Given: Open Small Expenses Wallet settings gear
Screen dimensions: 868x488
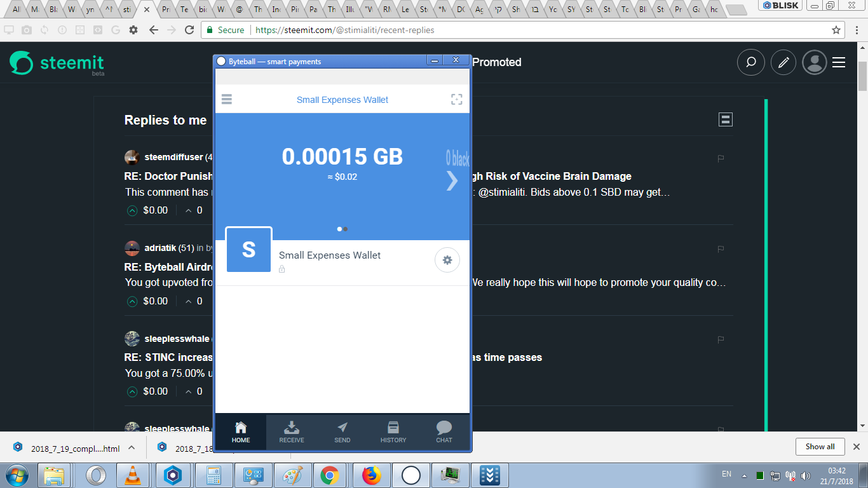Looking at the screenshot, I should point(447,260).
